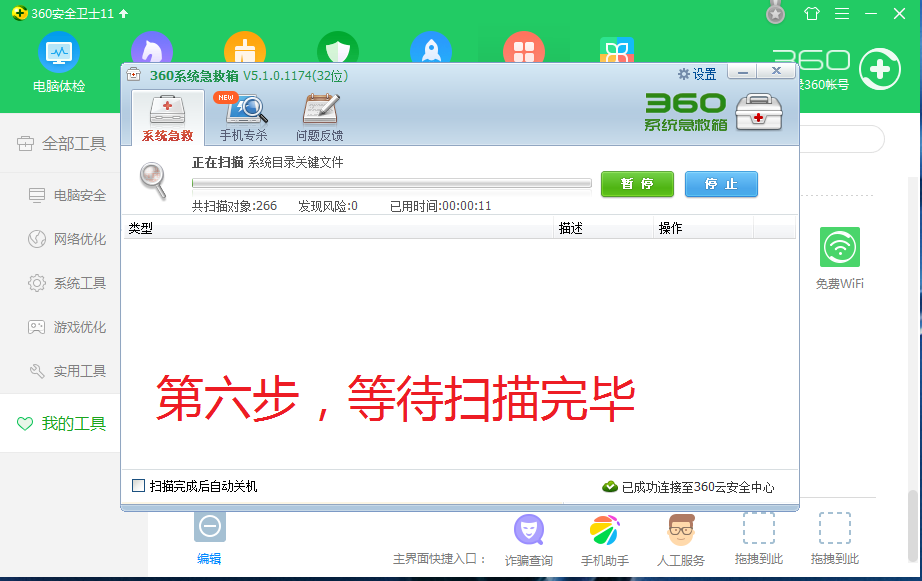Open the 免费WiFi tool icon
922x581 pixels.
pos(839,248)
